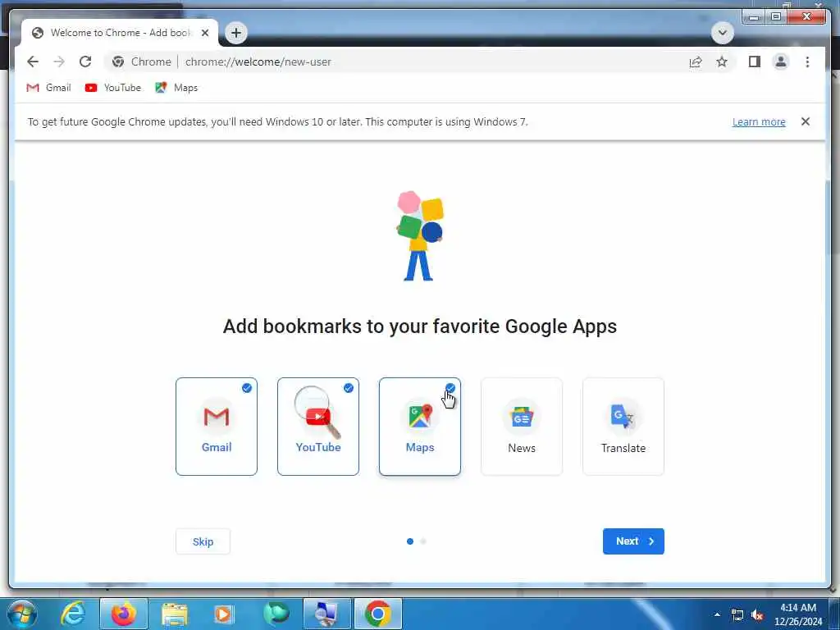Click the Learn more link

point(759,121)
